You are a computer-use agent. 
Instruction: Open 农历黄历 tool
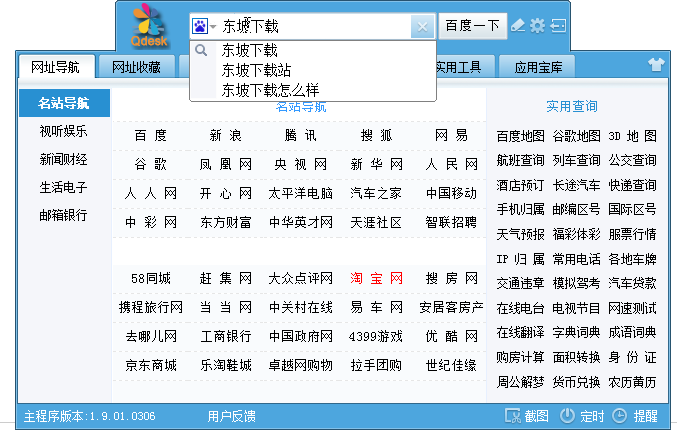(x=633, y=382)
